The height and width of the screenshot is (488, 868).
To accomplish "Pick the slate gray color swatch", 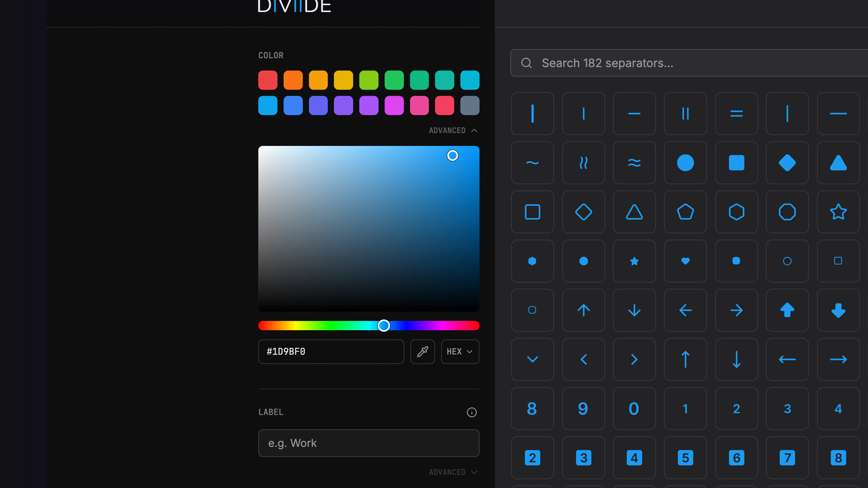I will coord(470,106).
